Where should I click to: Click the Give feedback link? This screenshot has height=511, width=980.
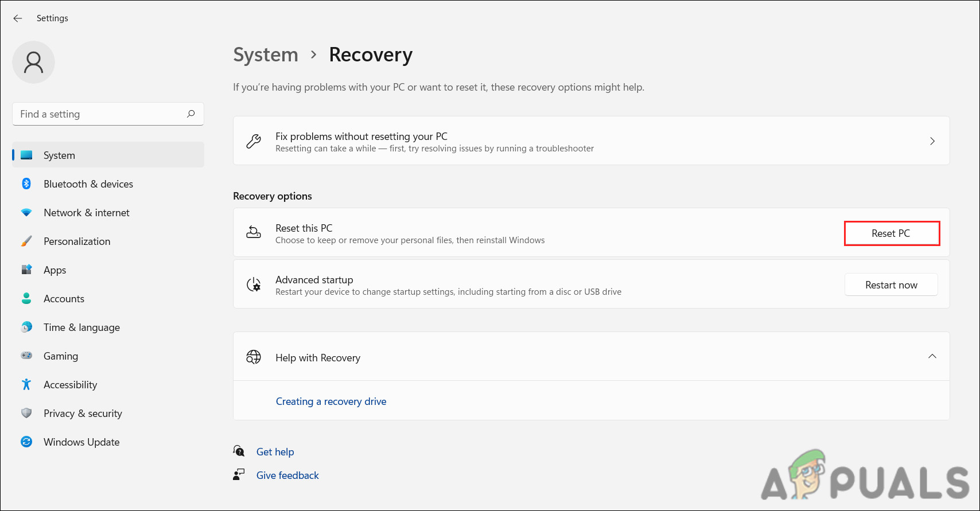click(287, 475)
